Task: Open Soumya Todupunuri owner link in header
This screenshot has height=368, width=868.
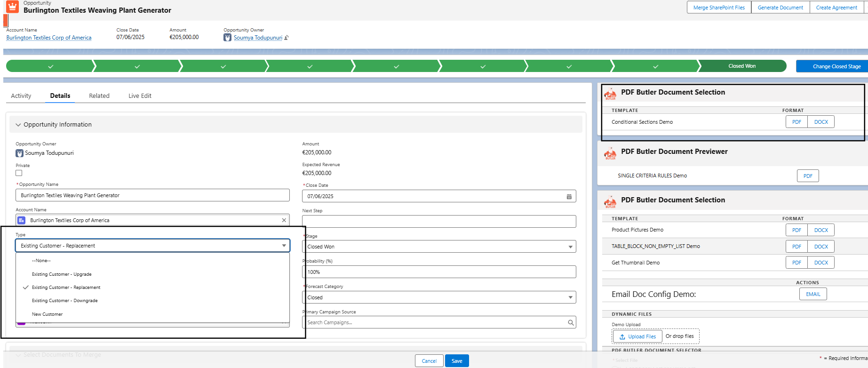Action: pos(258,38)
